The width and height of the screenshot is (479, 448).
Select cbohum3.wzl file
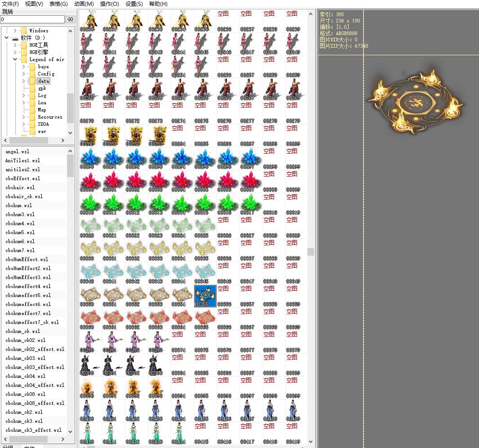20,214
